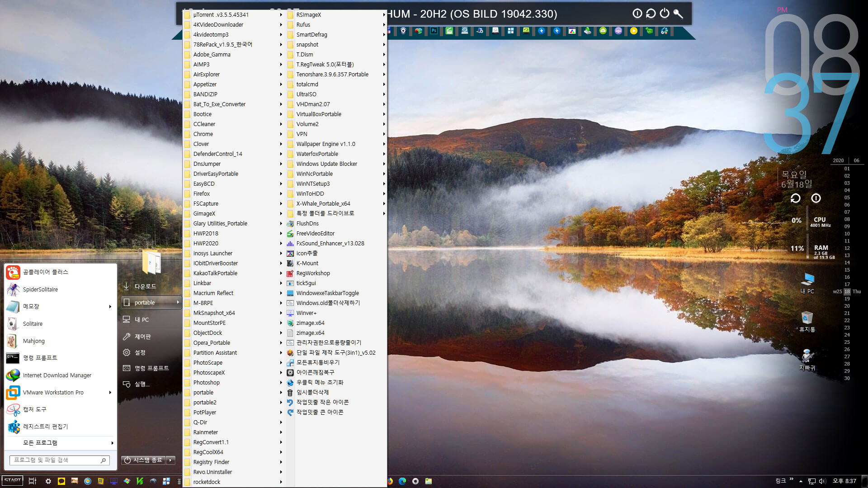Open 설정 settings entry in start menu
Screen dimensions: 868x488
(x=151, y=352)
